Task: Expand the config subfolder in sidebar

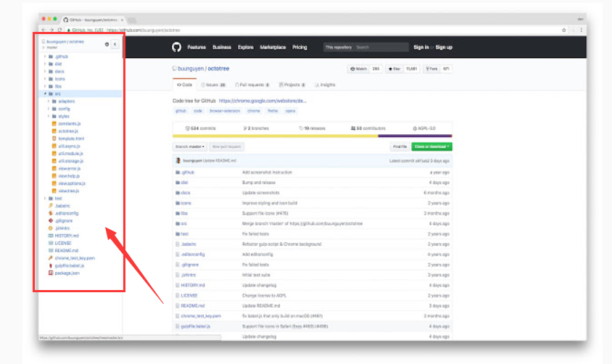Action: [49, 109]
